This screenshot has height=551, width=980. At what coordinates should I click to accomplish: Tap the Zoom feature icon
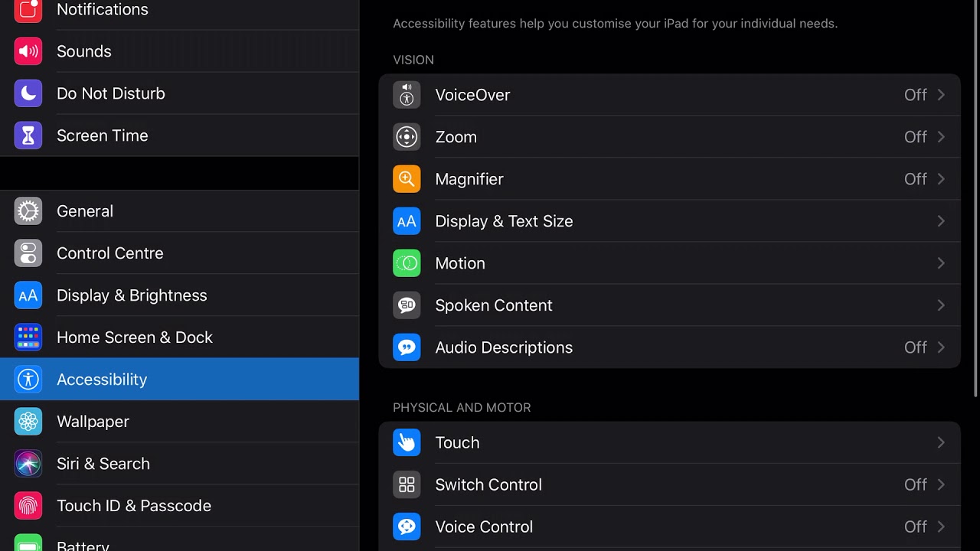coord(407,137)
